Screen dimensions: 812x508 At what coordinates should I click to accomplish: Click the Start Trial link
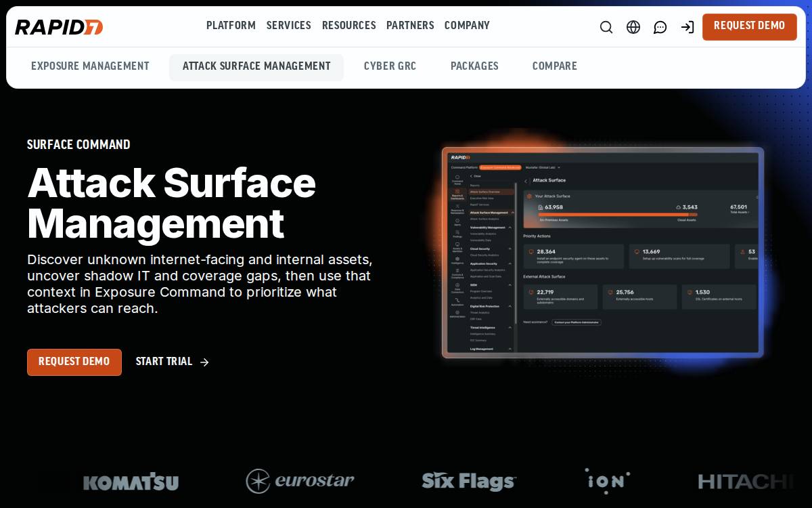coord(173,362)
